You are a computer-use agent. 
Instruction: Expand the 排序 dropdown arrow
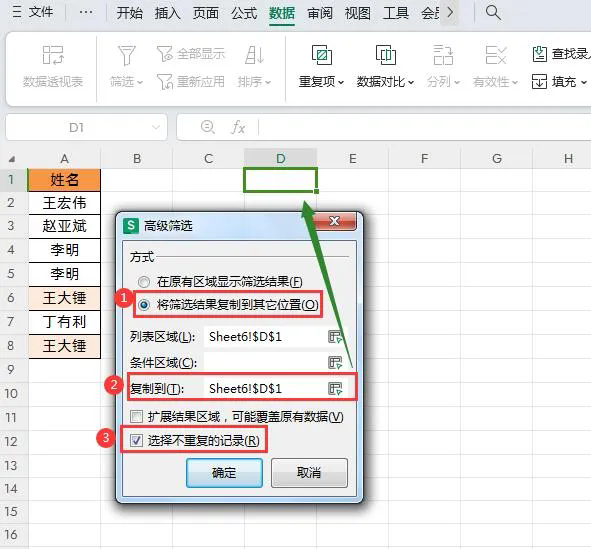point(268,82)
